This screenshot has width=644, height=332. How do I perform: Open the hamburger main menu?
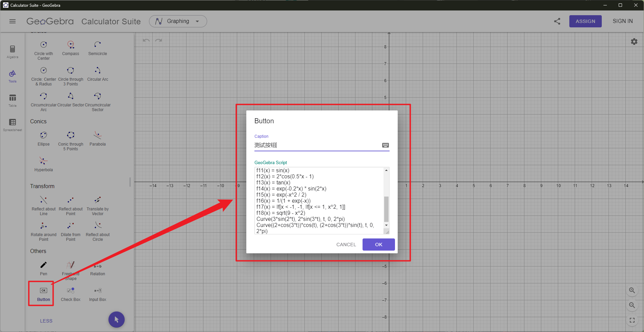point(13,21)
